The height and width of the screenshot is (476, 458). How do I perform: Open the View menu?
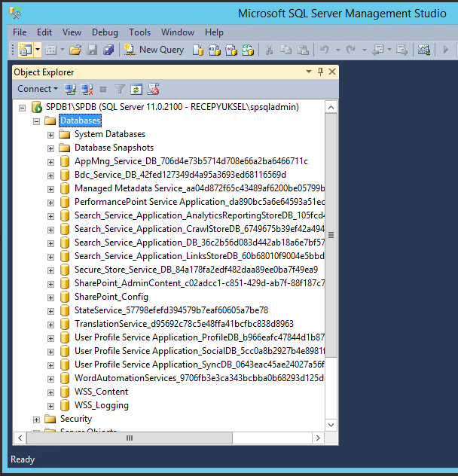click(x=72, y=32)
